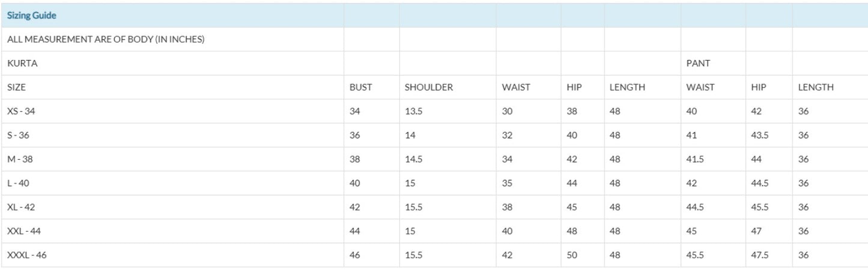Click the XXL - 44 size row label
This screenshot has width=868, height=275.
point(24,231)
